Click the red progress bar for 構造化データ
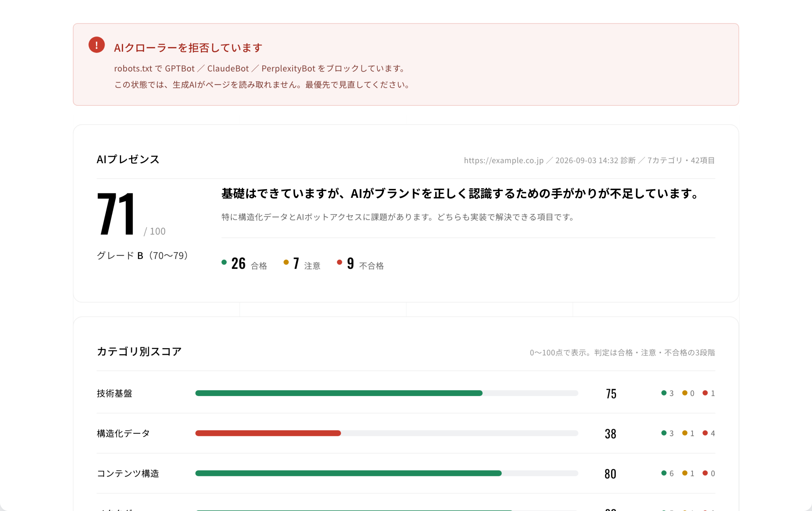Screen dimensions: 812x511 268,433
